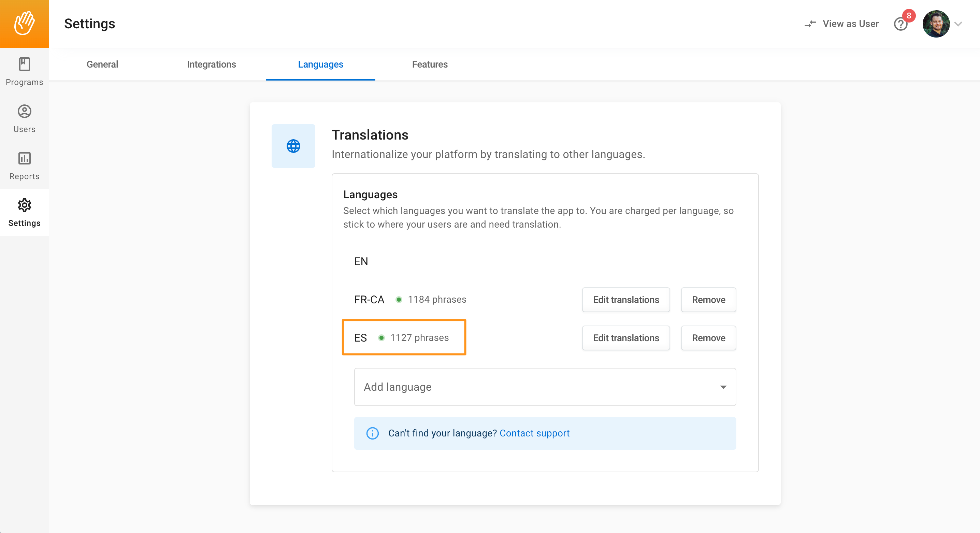Switch to the Integrations tab
This screenshot has width=980, height=533.
[x=211, y=64]
